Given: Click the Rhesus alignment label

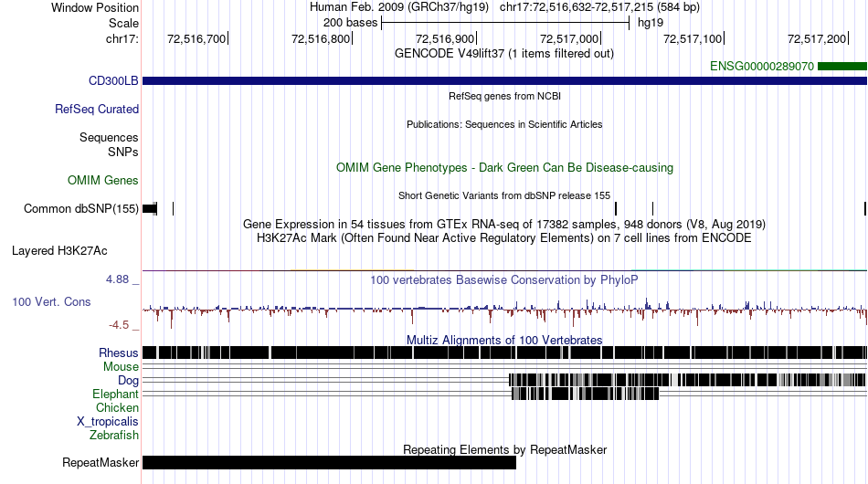Looking at the screenshot, I should coord(119,352).
